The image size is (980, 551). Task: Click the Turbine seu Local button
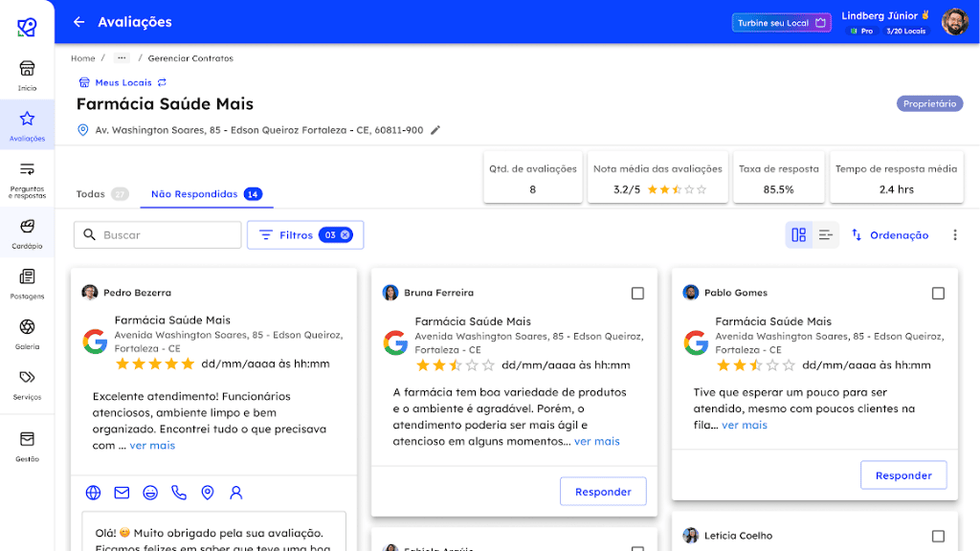point(781,23)
